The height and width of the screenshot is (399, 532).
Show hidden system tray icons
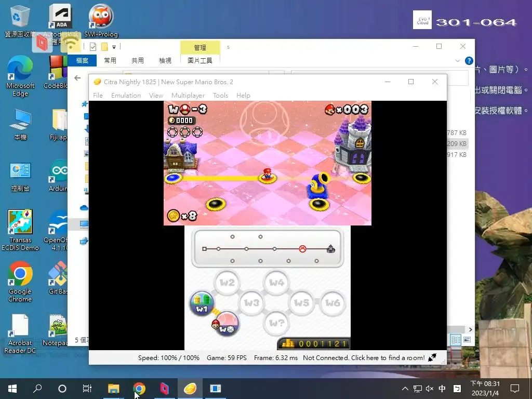tap(405, 389)
